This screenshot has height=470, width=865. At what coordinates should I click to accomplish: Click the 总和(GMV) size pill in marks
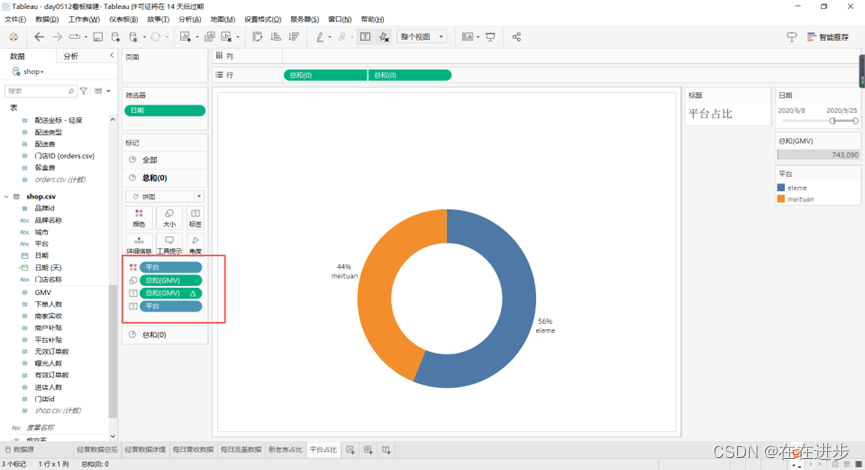pos(170,280)
